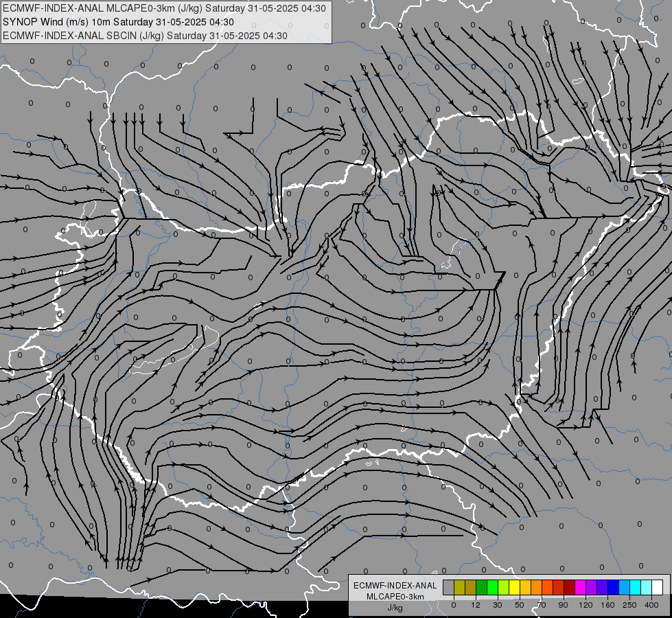Click the legend value label 400

pyautogui.click(x=651, y=605)
